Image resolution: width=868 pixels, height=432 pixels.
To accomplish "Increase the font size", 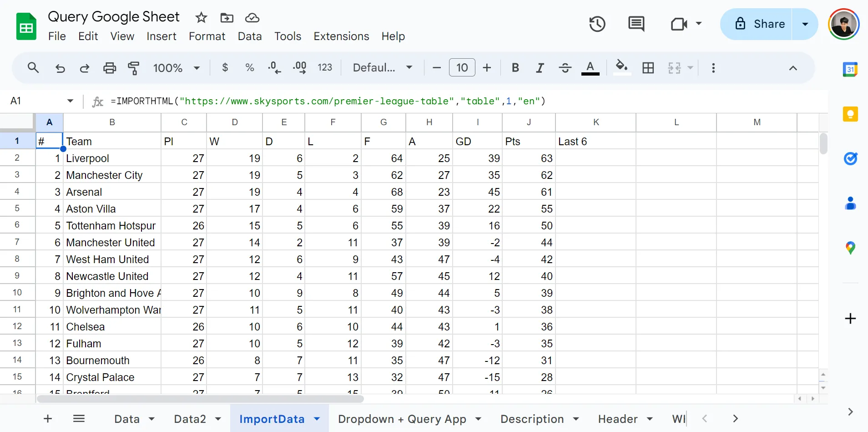I will point(487,68).
